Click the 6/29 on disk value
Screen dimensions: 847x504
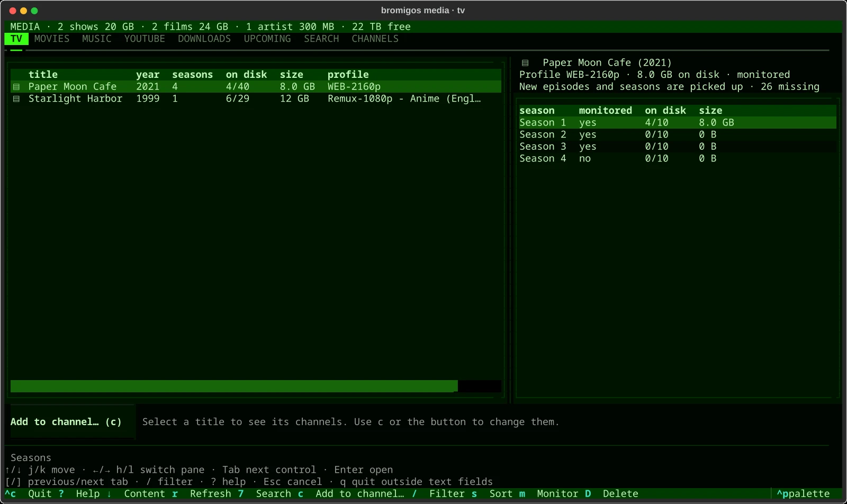coord(238,99)
